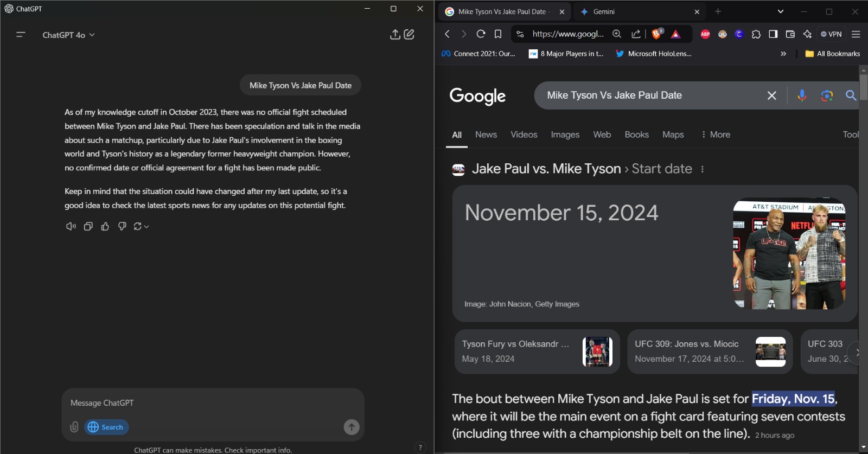Expand the ChatGPT 4o model dropdown
Viewport: 868px width, 454px height.
(x=68, y=35)
